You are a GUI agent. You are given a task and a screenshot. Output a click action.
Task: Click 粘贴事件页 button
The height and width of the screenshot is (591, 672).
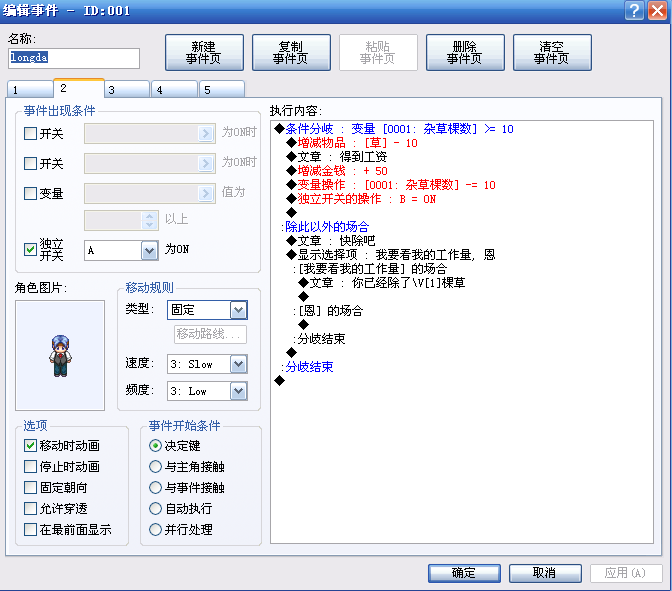tap(378, 53)
